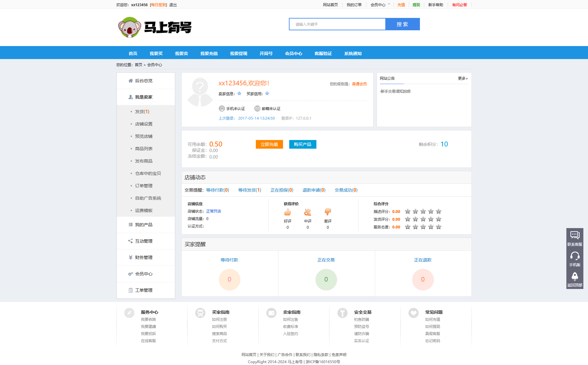Click the green 提现 top-bar link
588x365 pixels.
pos(416,5)
